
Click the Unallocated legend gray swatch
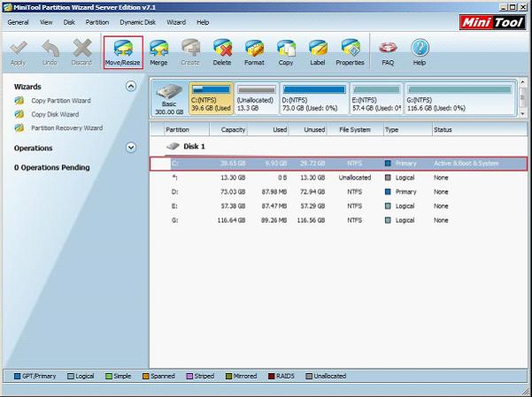[x=308, y=376]
